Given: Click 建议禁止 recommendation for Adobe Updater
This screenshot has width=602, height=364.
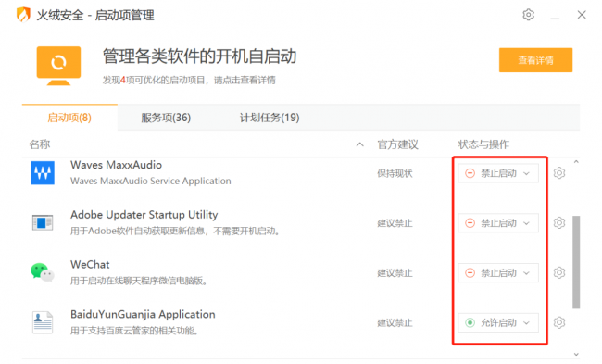Looking at the screenshot, I should point(395,223).
